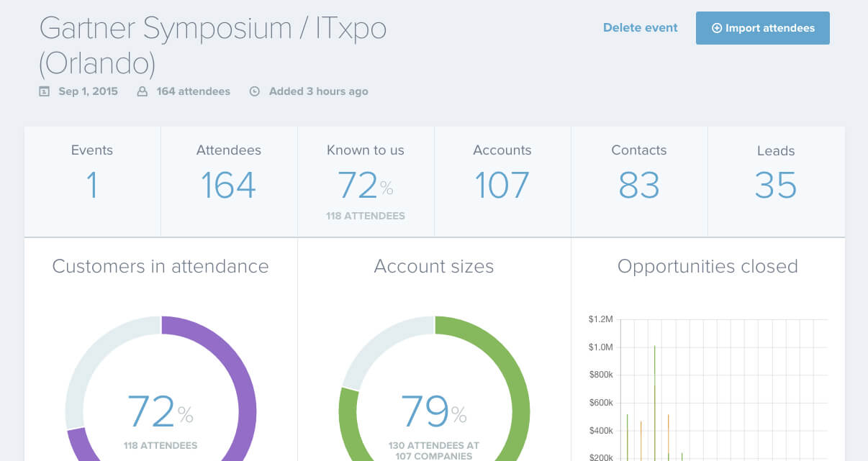Screen dimensions: 868x461
Task: Click tallest green bar in Opportunities closed chart
Action: (x=654, y=403)
